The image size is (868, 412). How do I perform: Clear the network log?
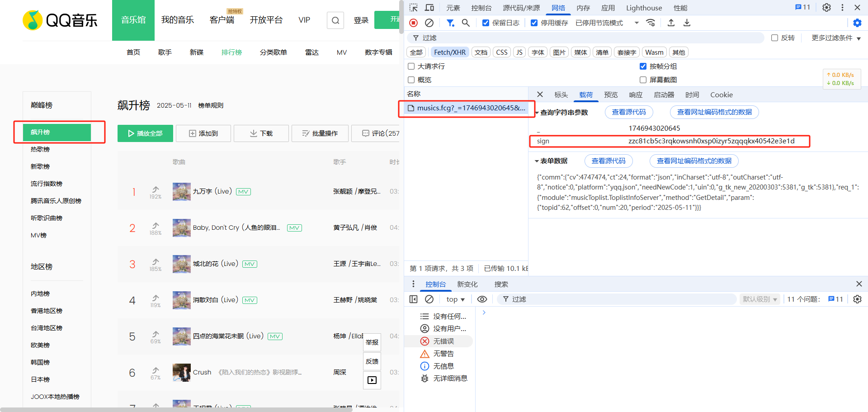click(x=429, y=23)
